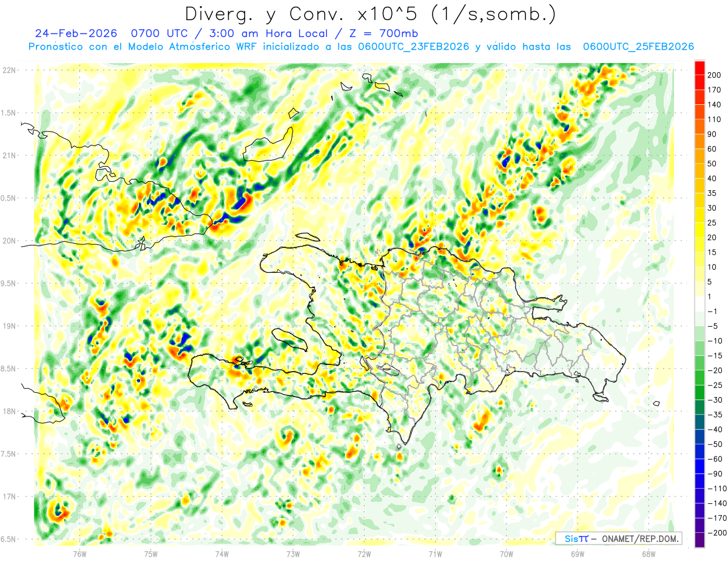Click the '-30' color scale value

pyautogui.click(x=715, y=400)
